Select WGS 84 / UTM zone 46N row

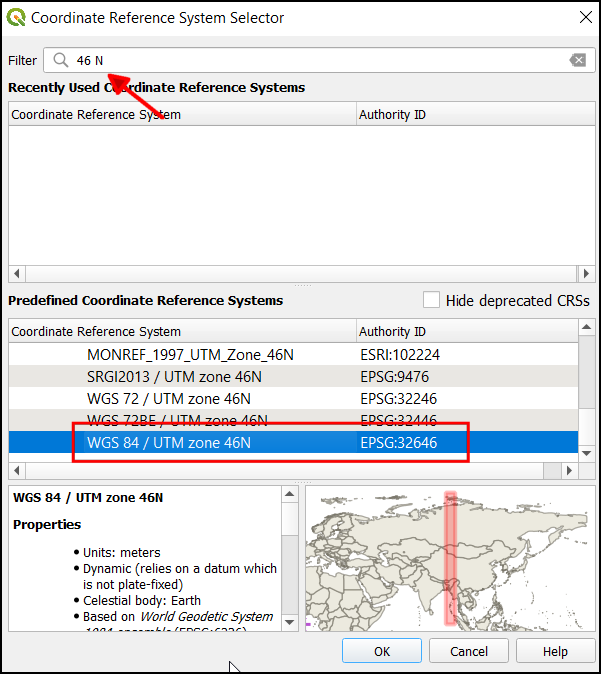168,442
